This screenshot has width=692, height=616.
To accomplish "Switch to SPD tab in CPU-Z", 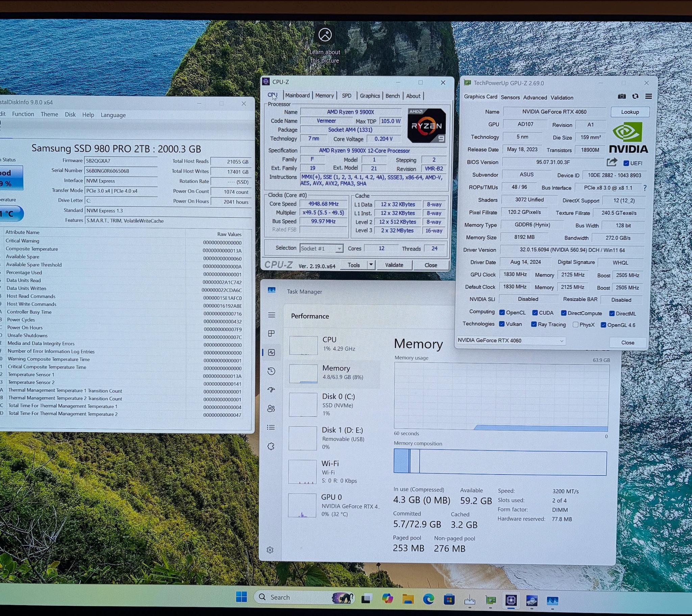I will pos(346,96).
